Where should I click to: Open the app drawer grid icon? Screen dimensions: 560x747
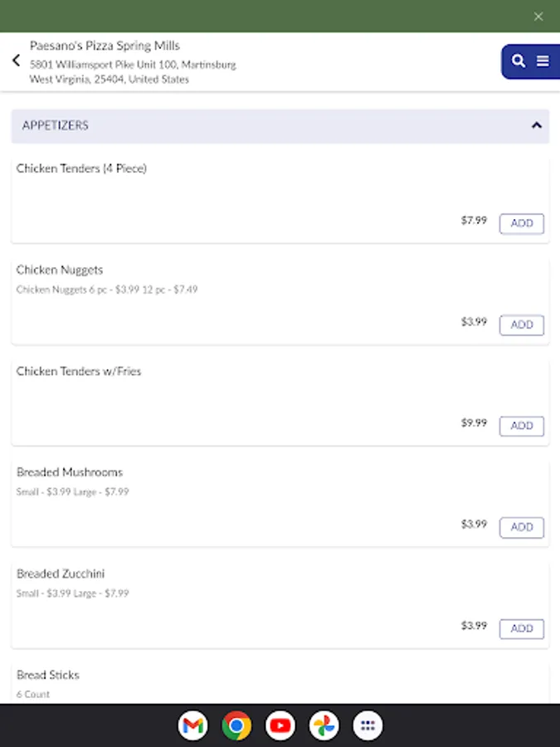368,725
